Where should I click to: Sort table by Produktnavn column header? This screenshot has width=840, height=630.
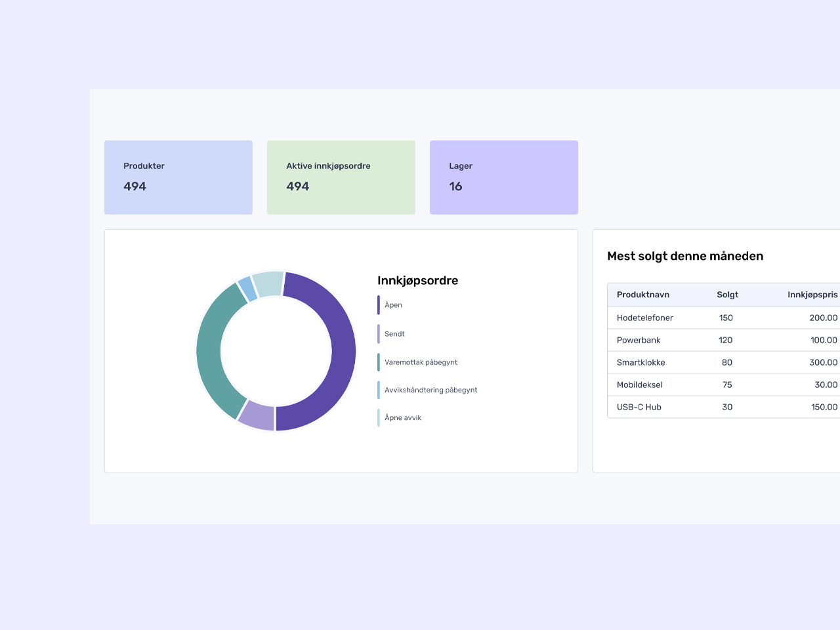pos(642,295)
